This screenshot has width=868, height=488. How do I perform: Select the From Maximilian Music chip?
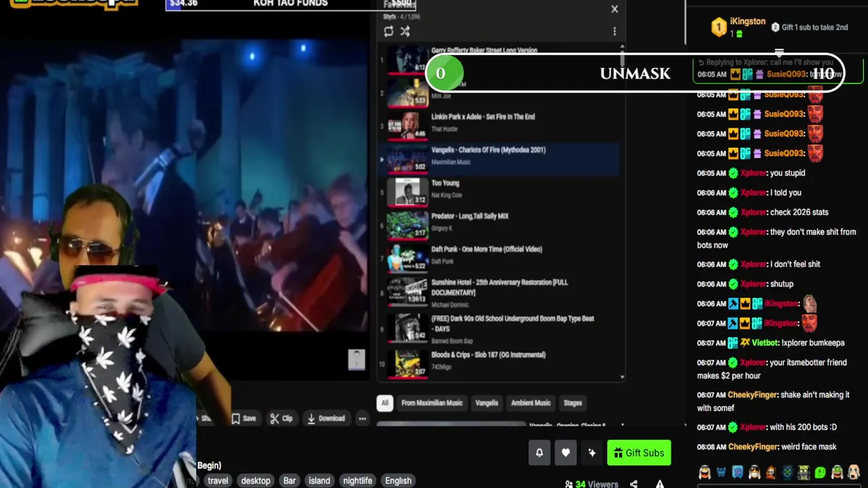click(x=432, y=403)
